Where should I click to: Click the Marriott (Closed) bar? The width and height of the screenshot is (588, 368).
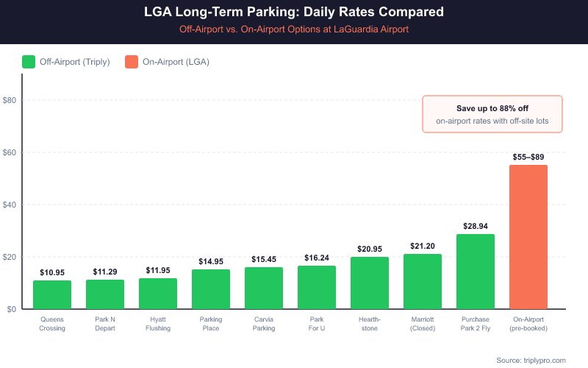point(423,282)
